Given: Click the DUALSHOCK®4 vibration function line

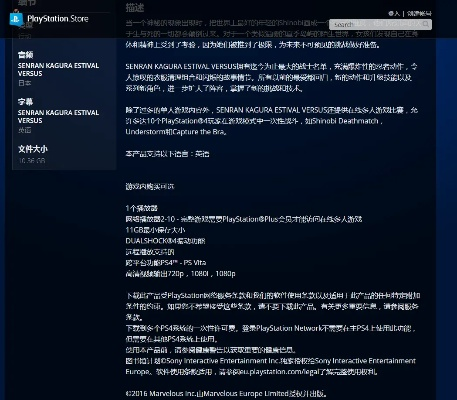Looking at the screenshot, I should coord(165,241).
